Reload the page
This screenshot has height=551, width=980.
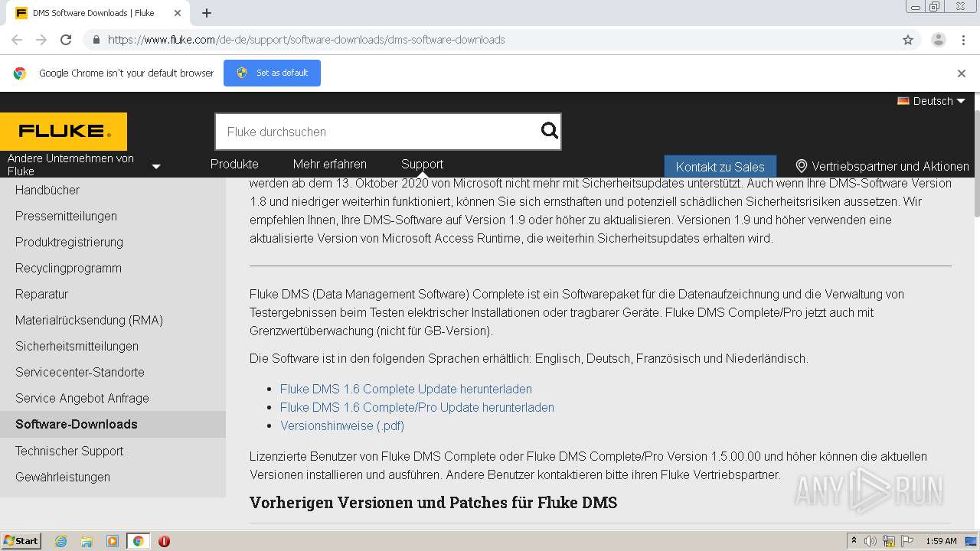click(x=66, y=40)
